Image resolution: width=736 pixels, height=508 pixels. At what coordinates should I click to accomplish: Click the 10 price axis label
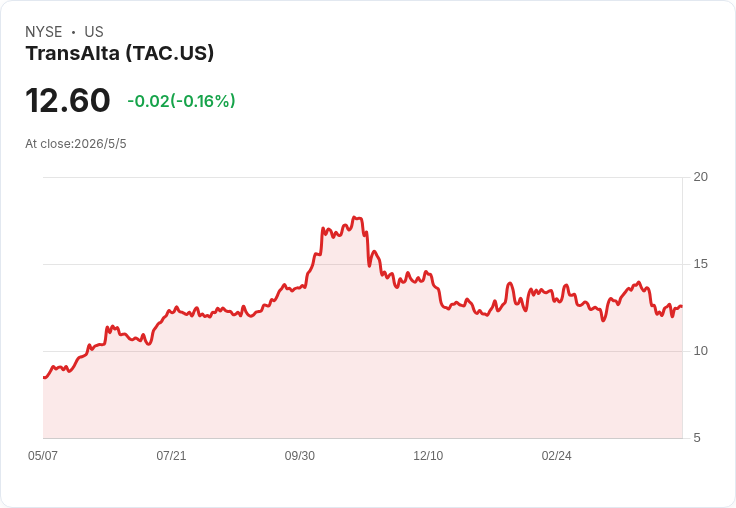click(x=700, y=351)
